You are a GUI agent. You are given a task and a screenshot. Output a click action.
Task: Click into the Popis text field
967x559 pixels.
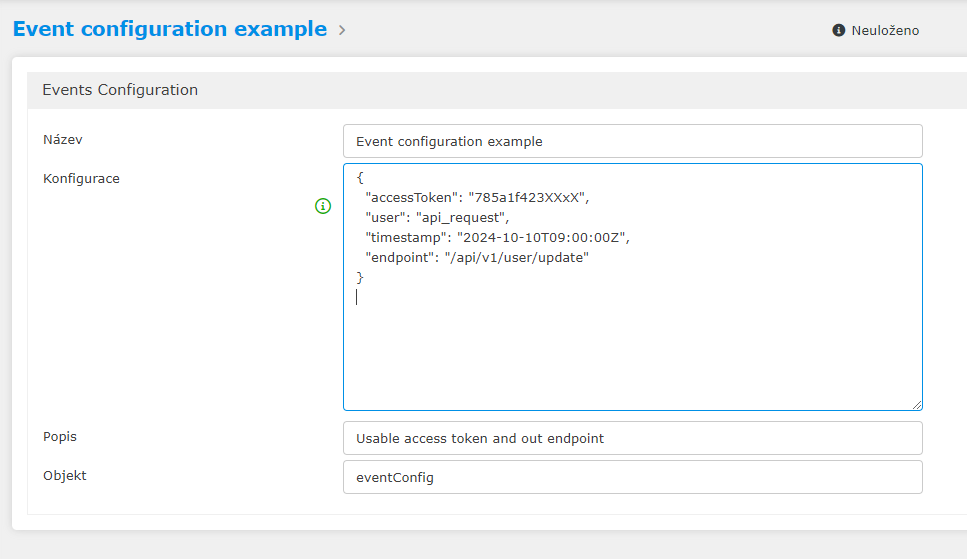pos(632,438)
